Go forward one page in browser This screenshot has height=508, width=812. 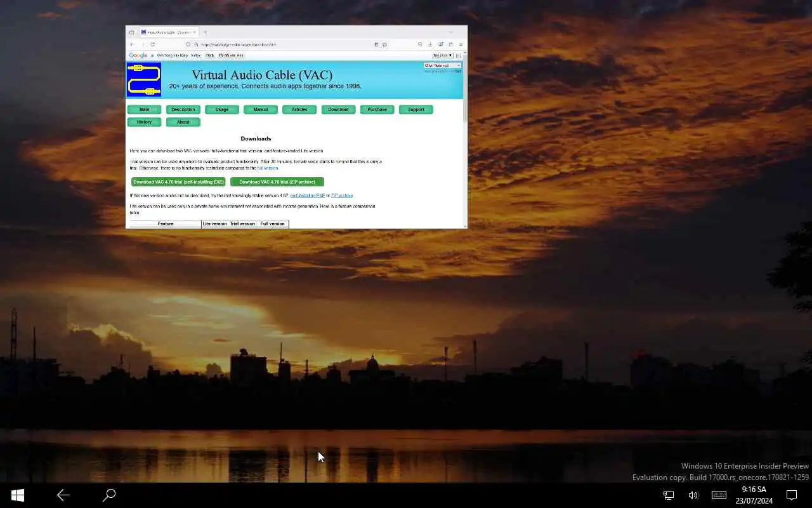[143, 44]
